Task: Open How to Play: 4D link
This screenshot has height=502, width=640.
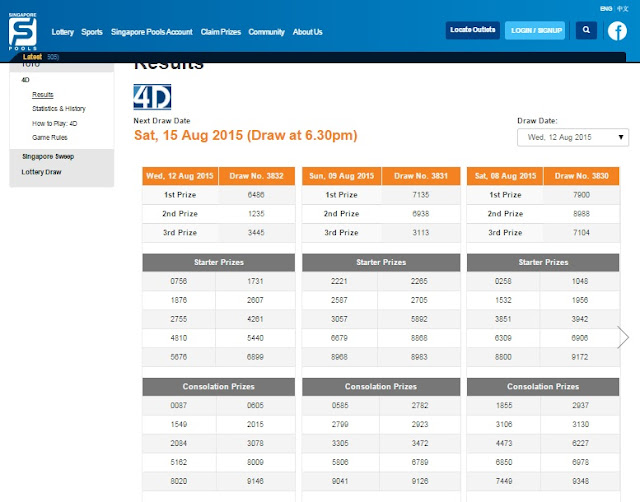Action: (54, 123)
